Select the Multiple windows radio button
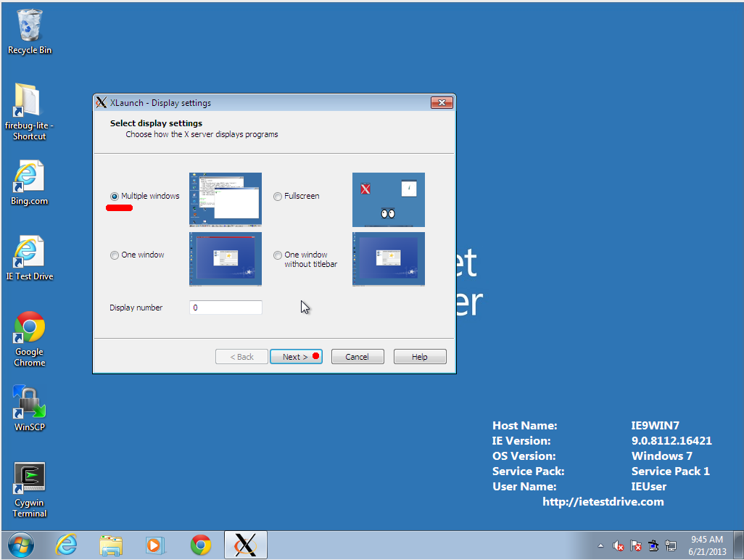This screenshot has width=744, height=560. 115,197
